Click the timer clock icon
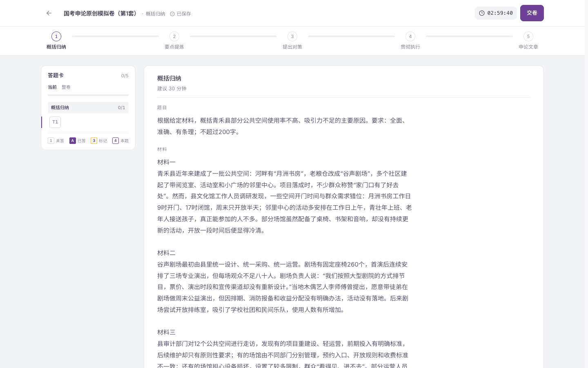Screen dimensions: 588x368 click(x=482, y=13)
